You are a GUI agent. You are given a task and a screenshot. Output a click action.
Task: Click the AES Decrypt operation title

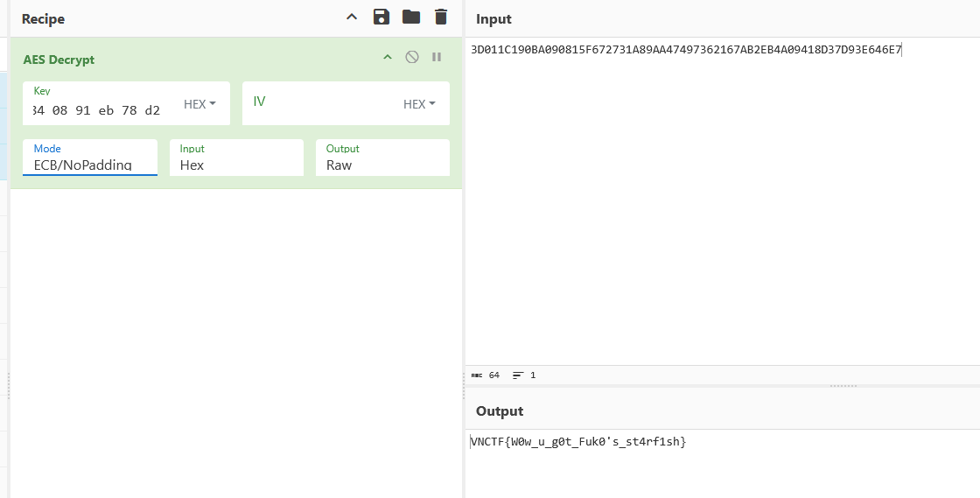[x=59, y=60]
